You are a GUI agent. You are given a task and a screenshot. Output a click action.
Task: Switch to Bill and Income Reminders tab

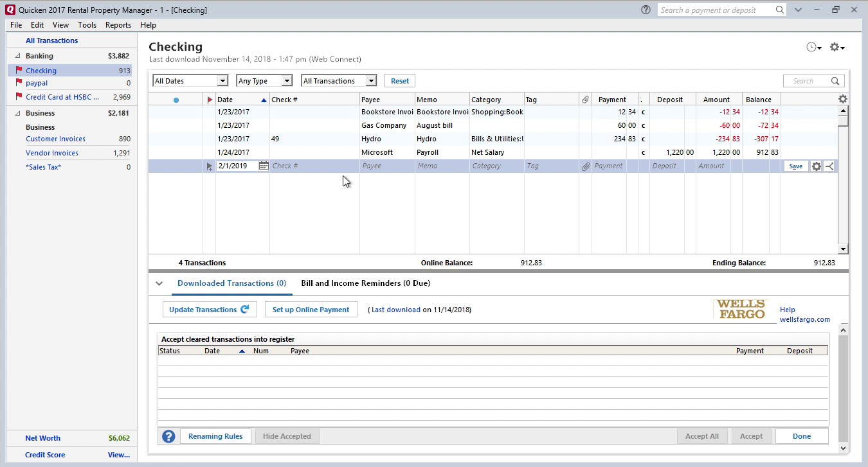pos(366,283)
